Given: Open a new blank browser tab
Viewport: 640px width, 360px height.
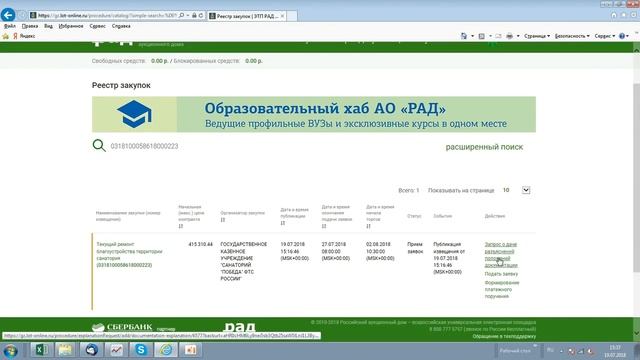Looking at the screenshot, I should pos(292,16).
